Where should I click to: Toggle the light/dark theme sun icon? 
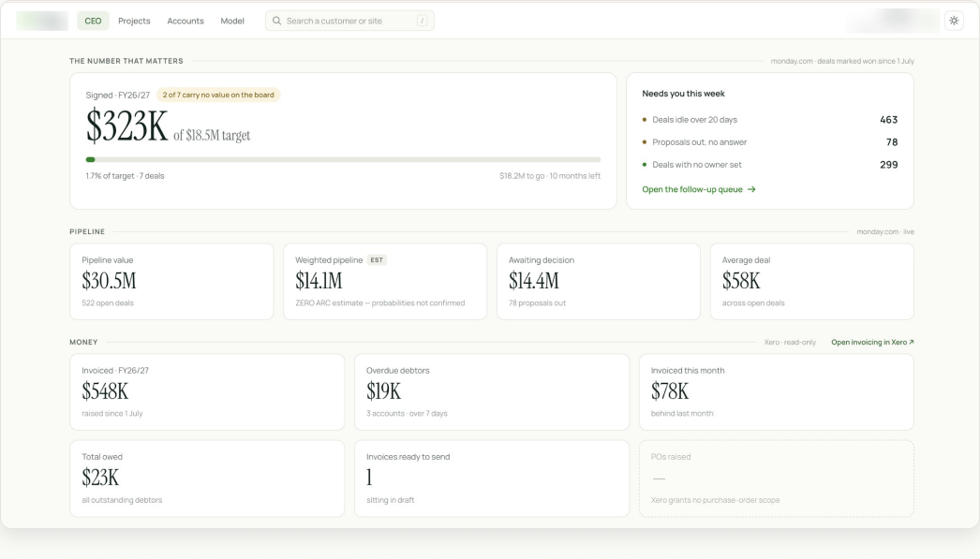coord(954,21)
